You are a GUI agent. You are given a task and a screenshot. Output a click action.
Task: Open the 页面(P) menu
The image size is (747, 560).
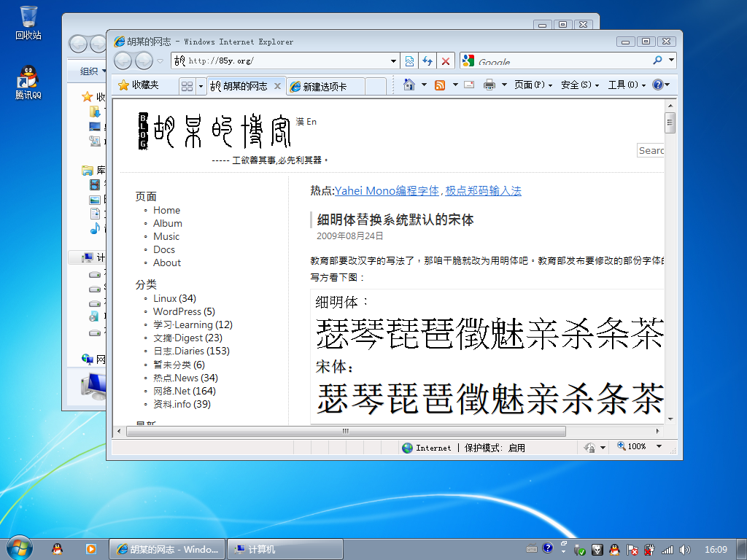[533, 85]
